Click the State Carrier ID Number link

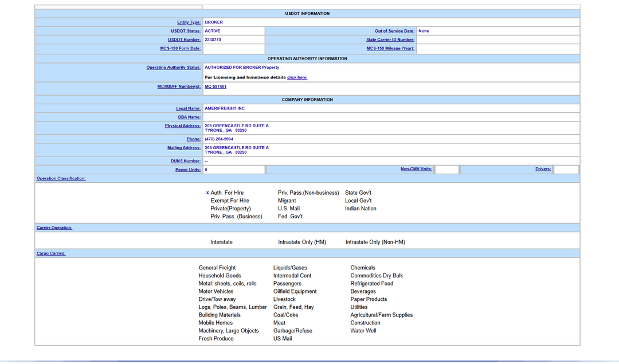tap(390, 40)
